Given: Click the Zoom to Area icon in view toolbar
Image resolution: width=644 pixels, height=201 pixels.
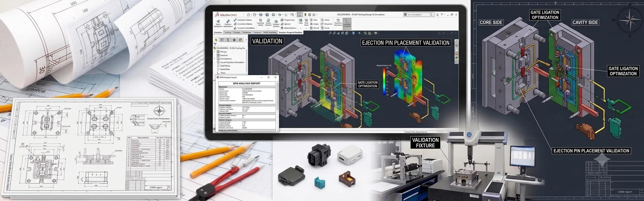Looking at the screenshot, I should point(334,33).
